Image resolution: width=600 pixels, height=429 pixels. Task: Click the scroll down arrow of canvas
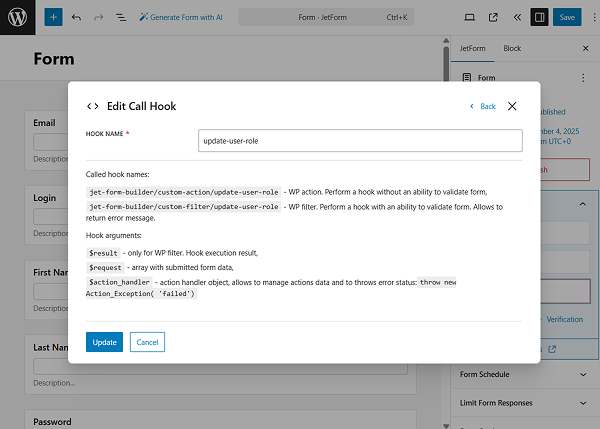coord(446,426)
